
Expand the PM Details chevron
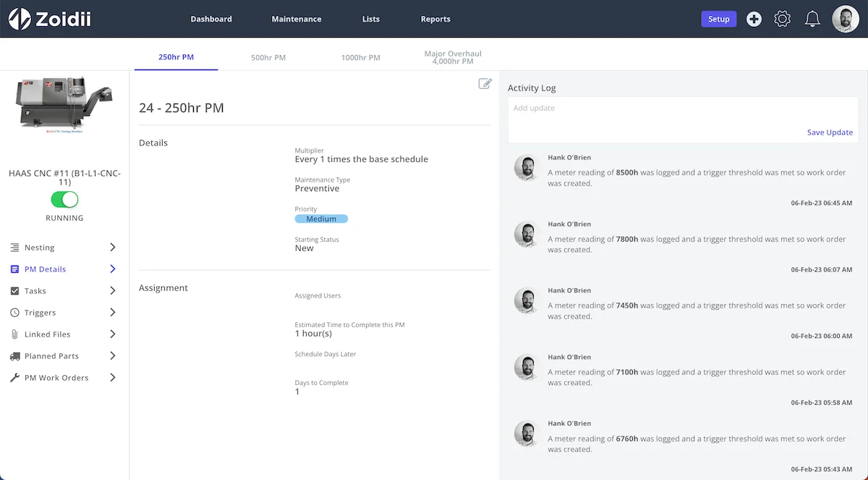113,269
